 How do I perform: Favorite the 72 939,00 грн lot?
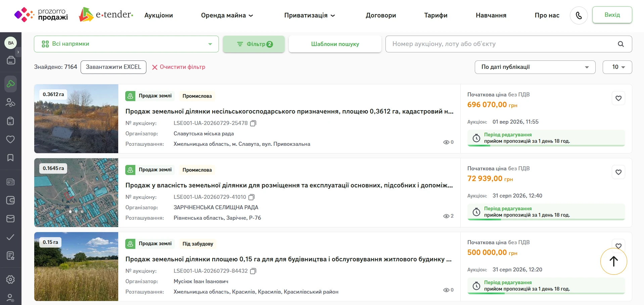(618, 172)
